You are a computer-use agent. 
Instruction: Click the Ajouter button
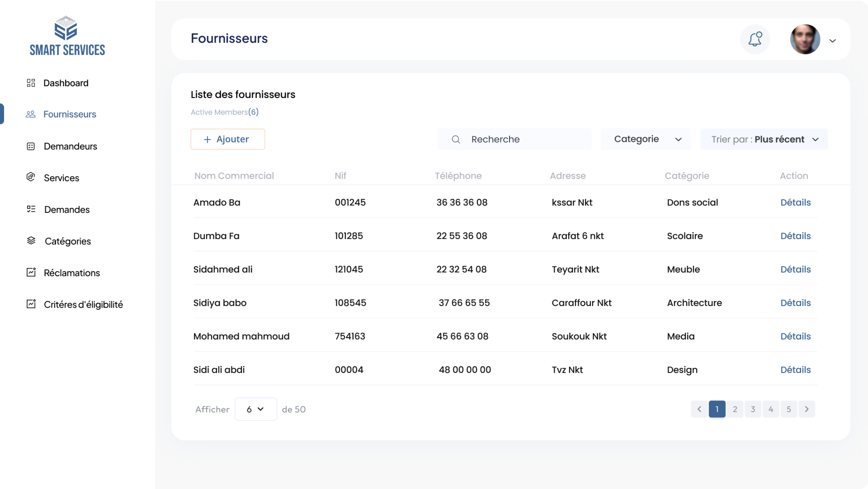coord(228,139)
